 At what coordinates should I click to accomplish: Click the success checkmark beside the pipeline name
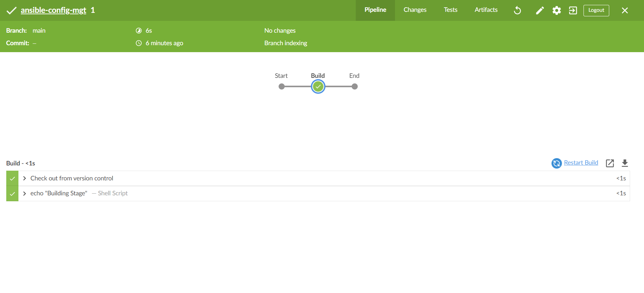click(x=11, y=10)
